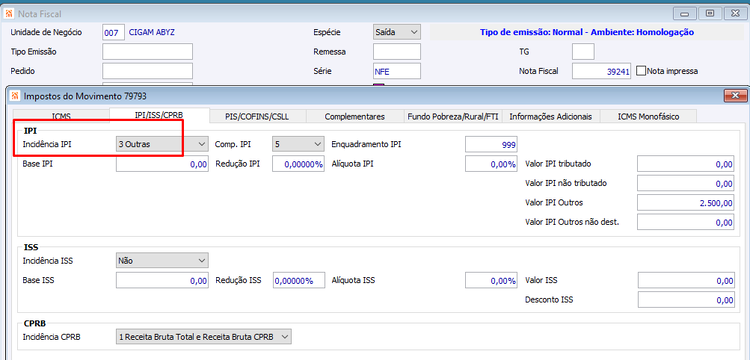This screenshot has width=750, height=360.
Task: Click the Impostos do Movimento window icon
Action: tap(14, 96)
